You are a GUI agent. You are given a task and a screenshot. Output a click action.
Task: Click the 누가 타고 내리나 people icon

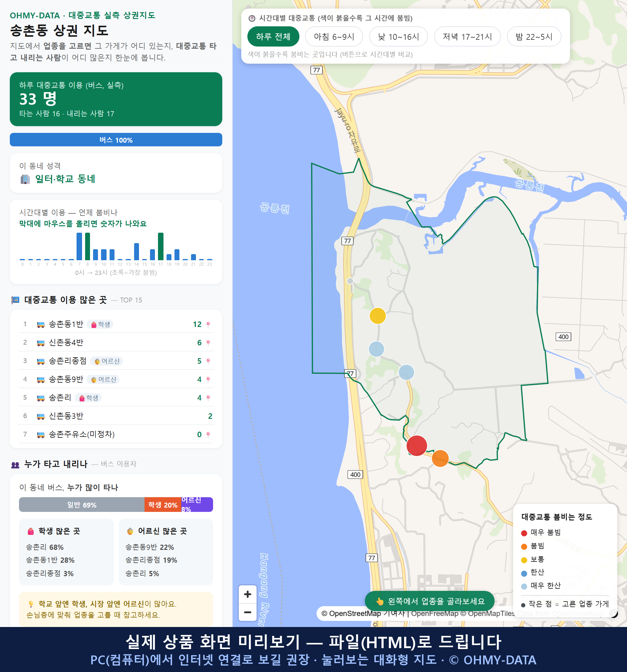pyautogui.click(x=15, y=464)
